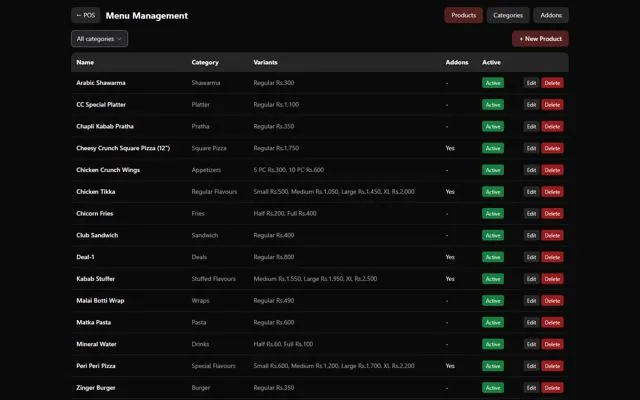Screen dimensions: 640x400
Task: Delete CC Special Platter
Action: 552,104
